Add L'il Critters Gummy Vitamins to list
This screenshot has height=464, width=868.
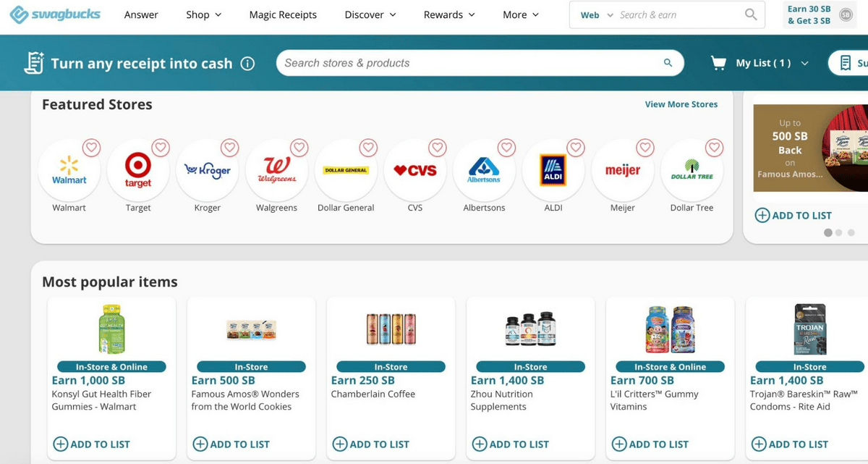[x=650, y=444]
